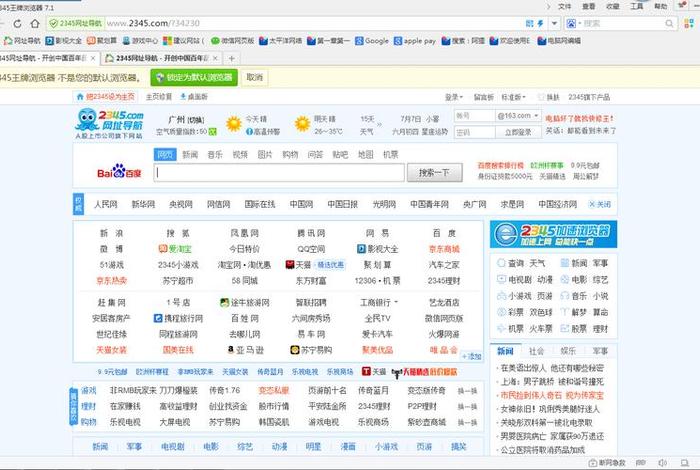Viewport: 700px width, 470px height.
Task: Click the 2345.com octopus logo
Action: [x=109, y=124]
